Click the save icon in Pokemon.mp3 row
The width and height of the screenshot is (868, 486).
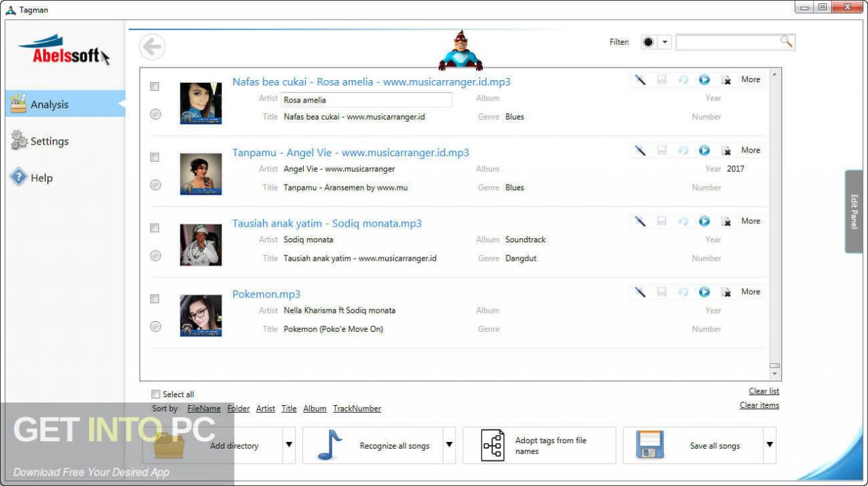coord(662,292)
